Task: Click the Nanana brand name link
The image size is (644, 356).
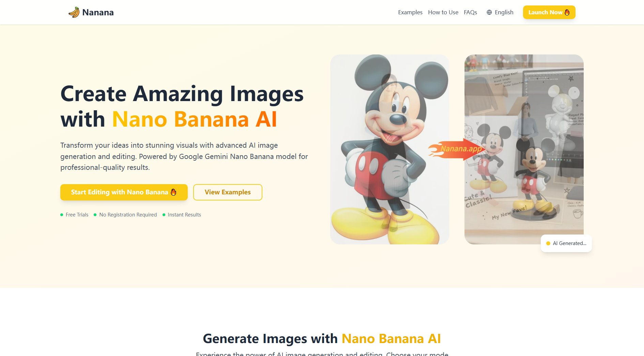Action: pos(98,12)
